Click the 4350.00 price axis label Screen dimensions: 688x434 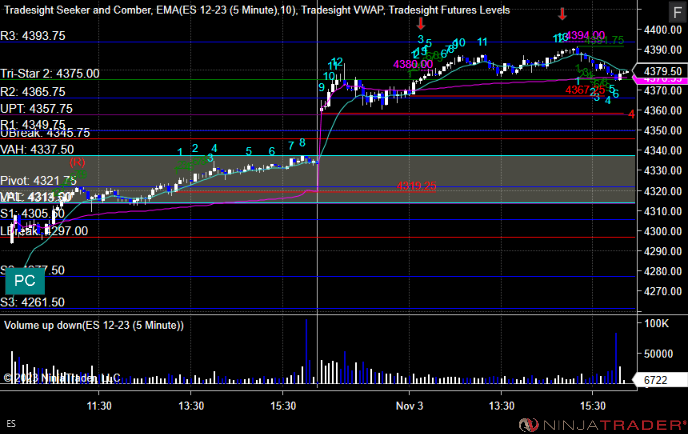point(663,131)
